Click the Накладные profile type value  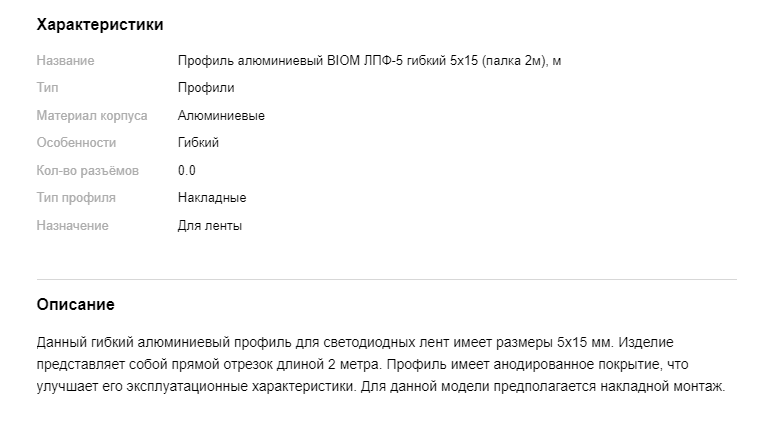[x=212, y=198]
